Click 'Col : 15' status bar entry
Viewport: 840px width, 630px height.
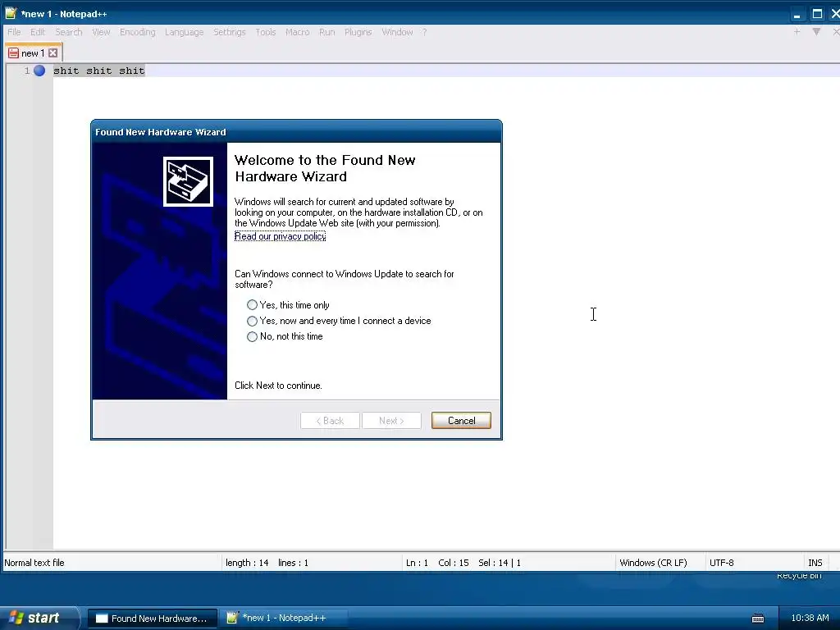[x=453, y=563]
